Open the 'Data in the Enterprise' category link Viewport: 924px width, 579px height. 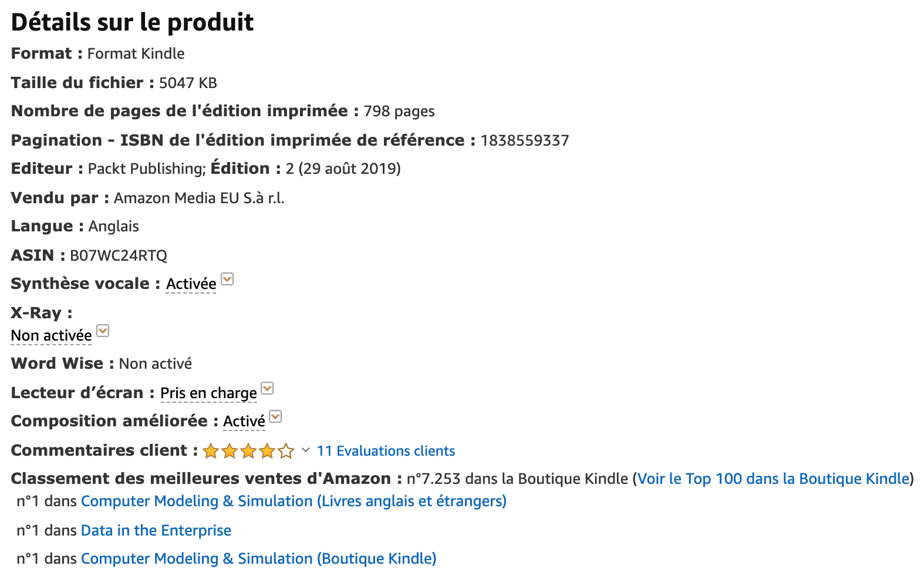point(156,531)
